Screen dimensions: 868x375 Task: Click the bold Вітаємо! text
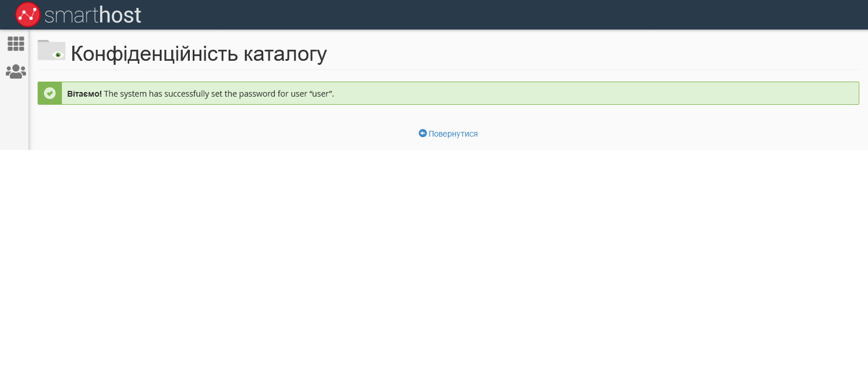[84, 94]
